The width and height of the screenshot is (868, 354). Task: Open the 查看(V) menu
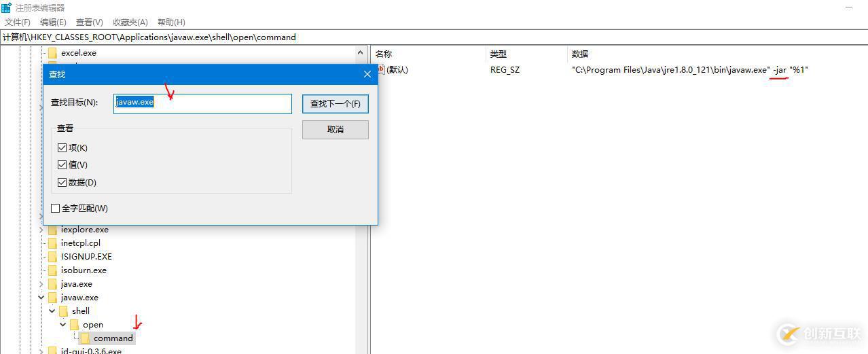[90, 22]
